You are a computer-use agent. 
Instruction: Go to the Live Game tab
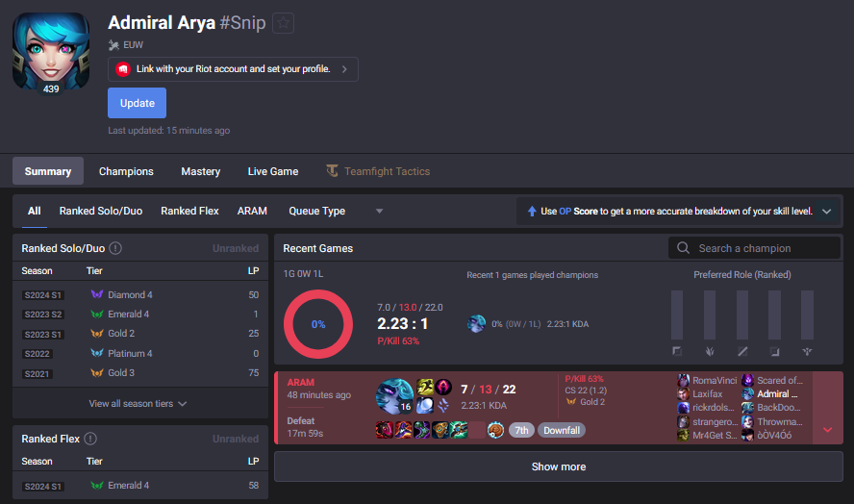(x=273, y=171)
